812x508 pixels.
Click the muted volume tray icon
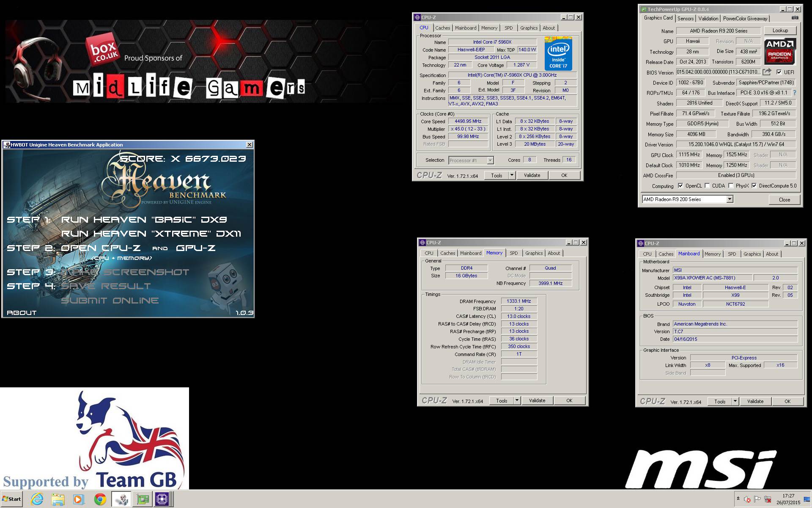pos(747,499)
